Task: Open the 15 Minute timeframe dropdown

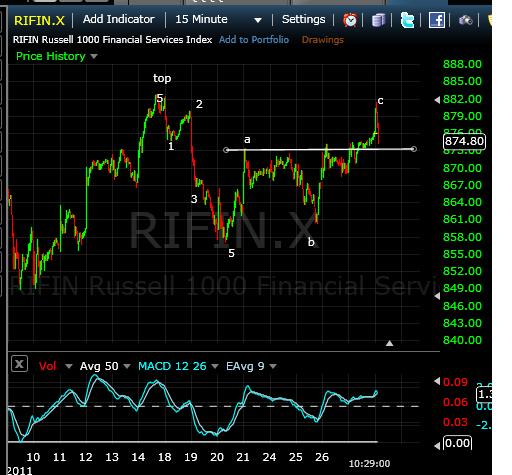Action: (x=218, y=20)
